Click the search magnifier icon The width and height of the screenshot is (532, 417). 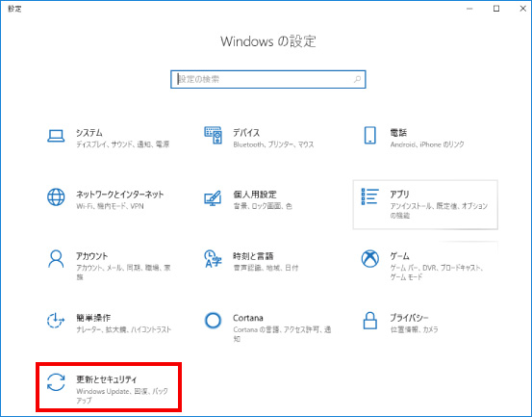tap(357, 80)
